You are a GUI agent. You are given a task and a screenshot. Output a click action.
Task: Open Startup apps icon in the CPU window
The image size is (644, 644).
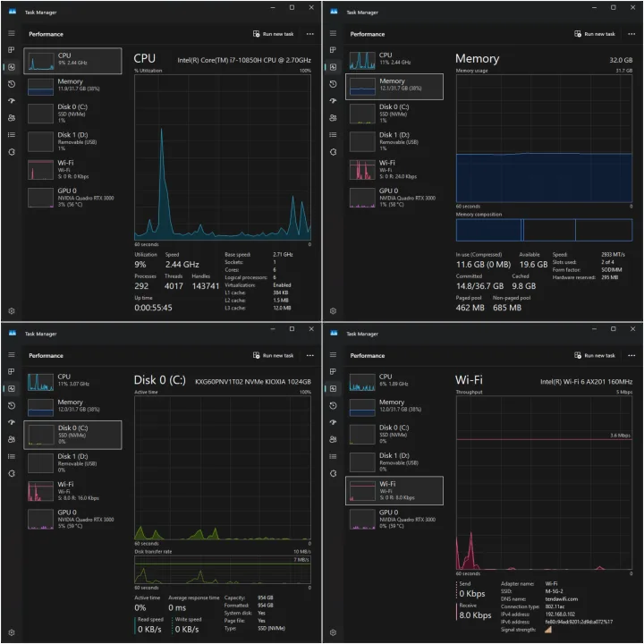(12, 101)
